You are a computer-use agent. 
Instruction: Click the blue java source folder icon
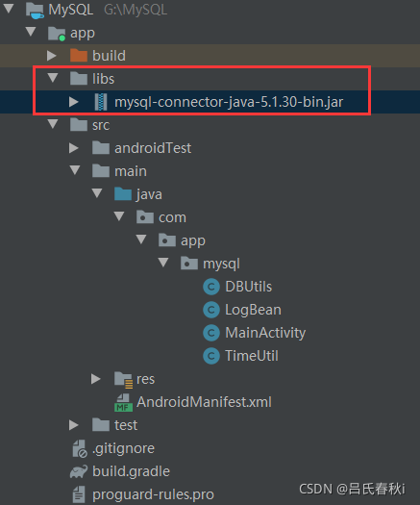pyautogui.click(x=123, y=194)
